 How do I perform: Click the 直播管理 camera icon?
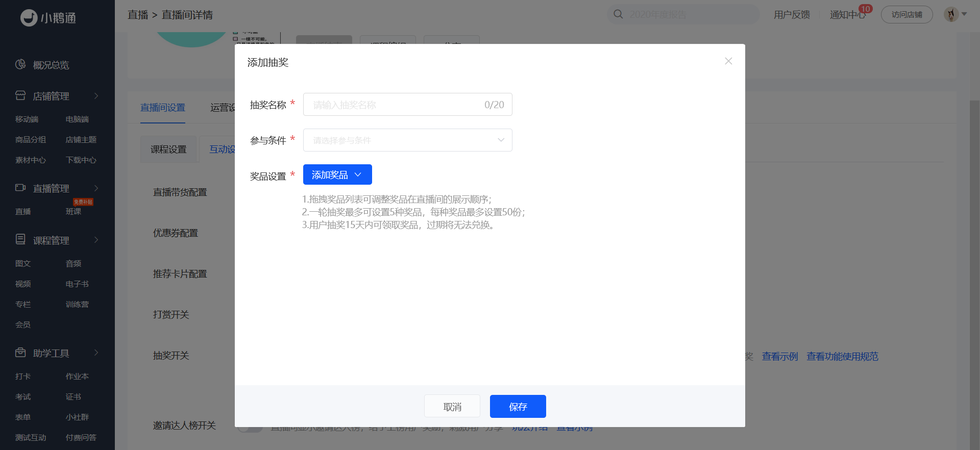[x=20, y=188]
